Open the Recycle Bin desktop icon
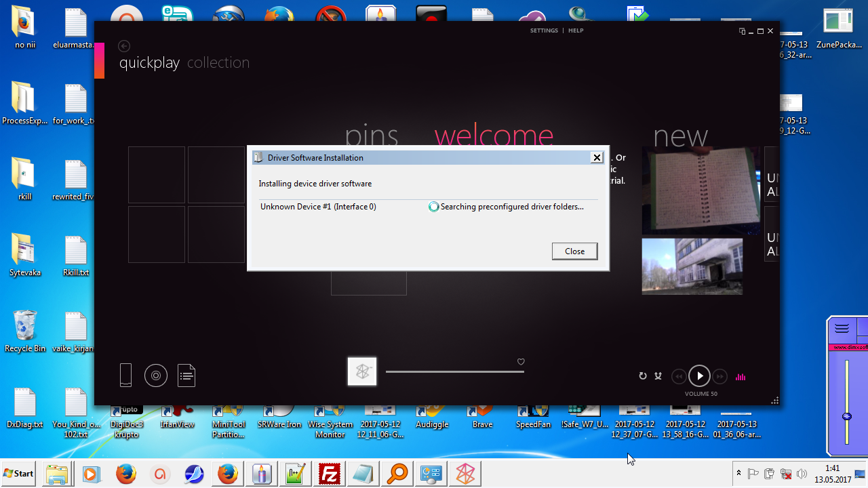 click(x=24, y=331)
